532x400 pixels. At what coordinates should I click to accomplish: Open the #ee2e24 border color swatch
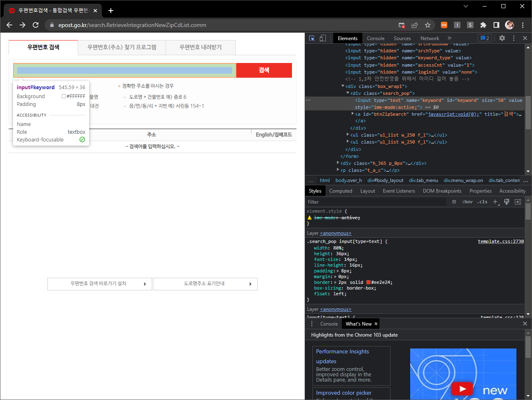point(368,282)
